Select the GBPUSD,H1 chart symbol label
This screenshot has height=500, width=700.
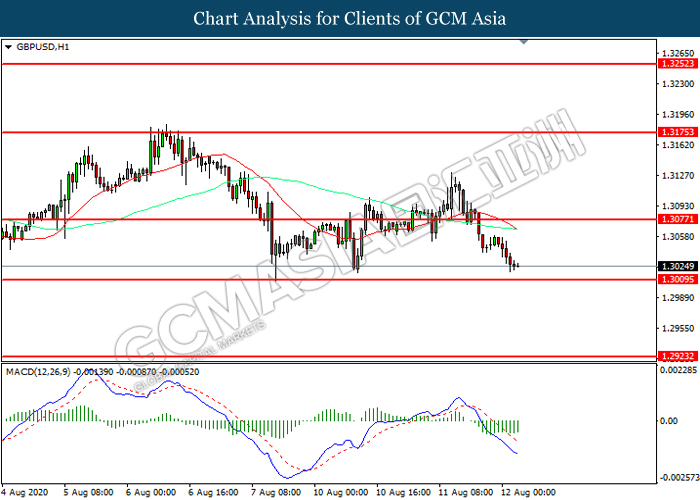[43, 47]
